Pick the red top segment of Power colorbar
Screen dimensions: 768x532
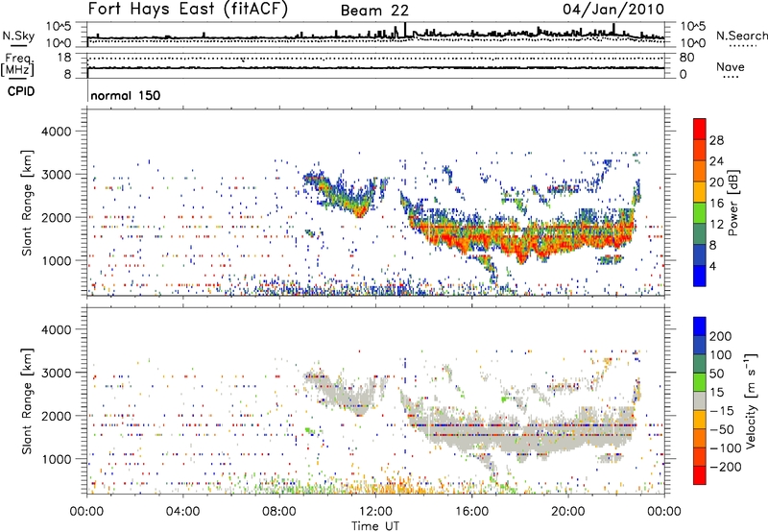click(x=700, y=130)
